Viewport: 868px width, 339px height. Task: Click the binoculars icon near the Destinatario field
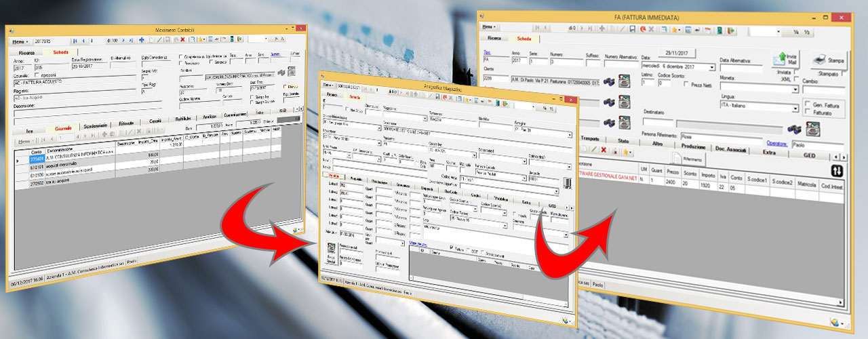[793, 129]
